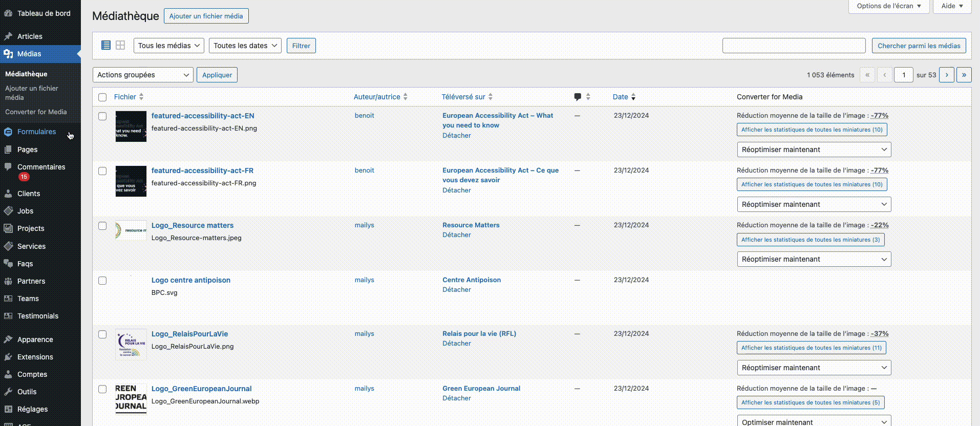980x426 pixels.
Task: Go to next page arrow
Action: [947, 75]
